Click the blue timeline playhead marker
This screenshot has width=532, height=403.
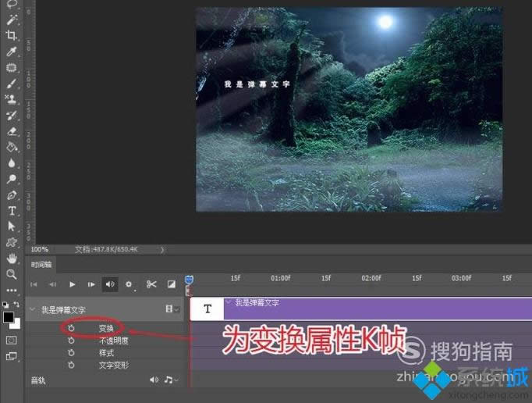click(189, 280)
